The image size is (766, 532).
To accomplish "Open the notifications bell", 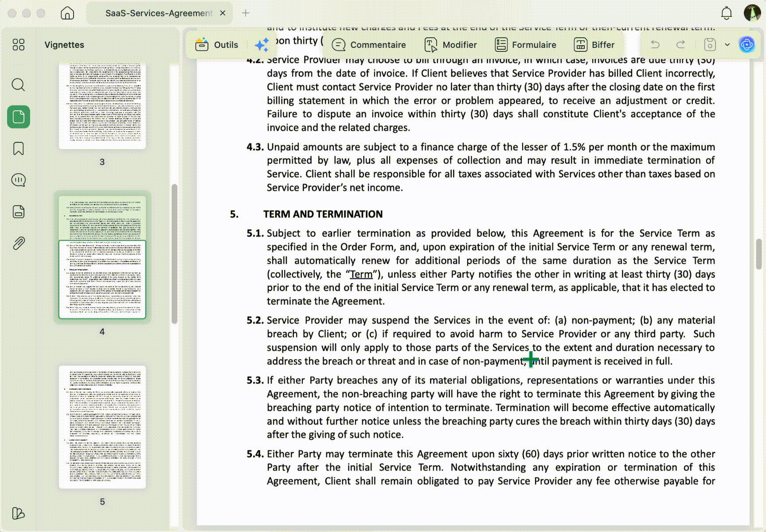I will pos(727,13).
